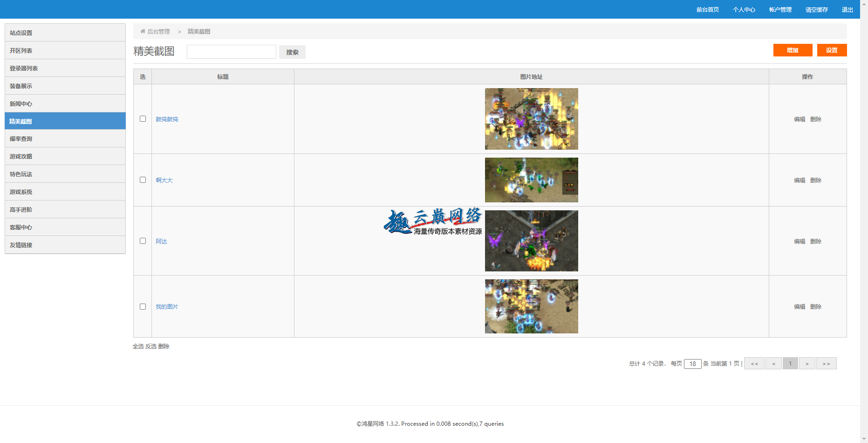Tick the checkbox for 我的图片 row

coord(143,307)
